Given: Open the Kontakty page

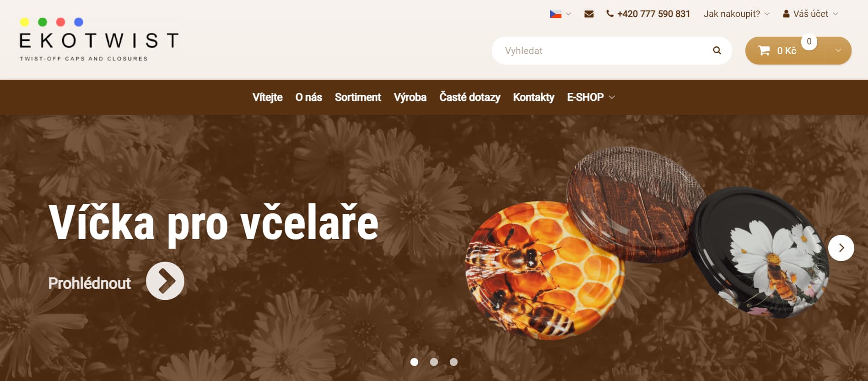Looking at the screenshot, I should click(x=534, y=97).
